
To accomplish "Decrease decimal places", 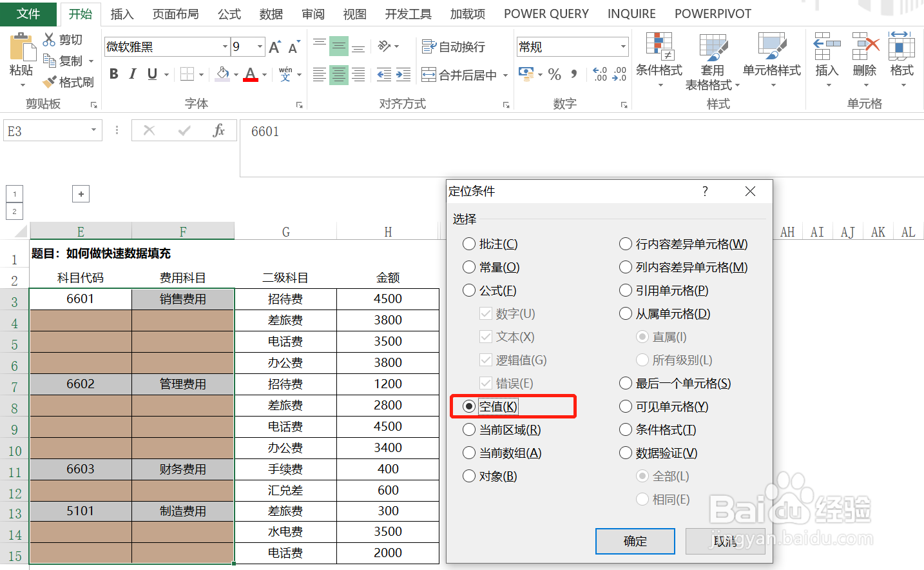I will (619, 74).
